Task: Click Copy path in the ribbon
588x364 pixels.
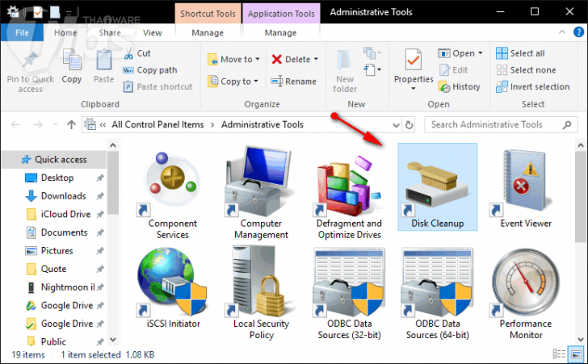Action: click(150, 70)
